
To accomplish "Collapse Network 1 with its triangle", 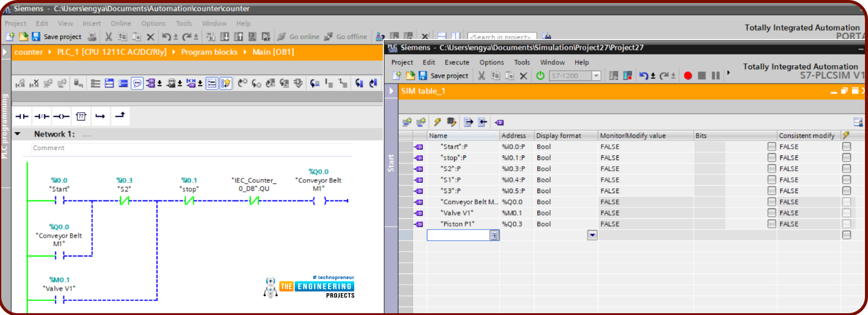I will 18,134.
